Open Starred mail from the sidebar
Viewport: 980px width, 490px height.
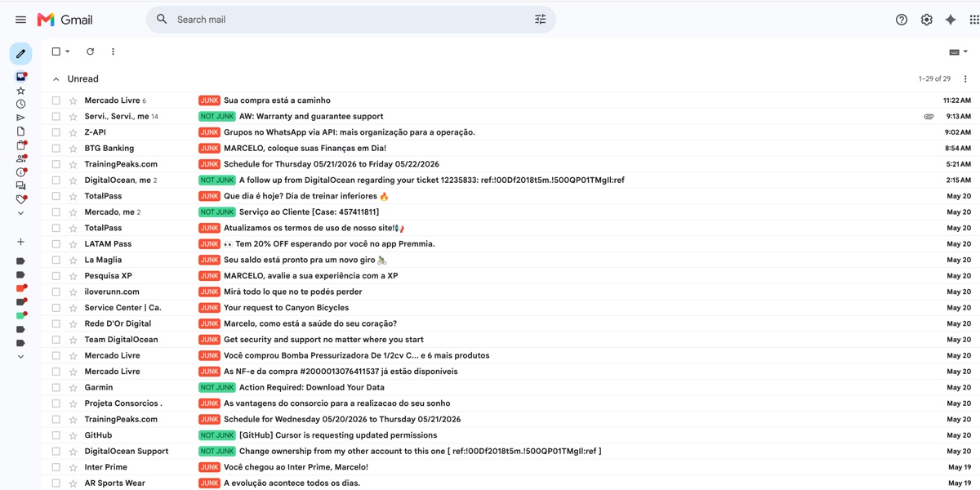pyautogui.click(x=20, y=91)
